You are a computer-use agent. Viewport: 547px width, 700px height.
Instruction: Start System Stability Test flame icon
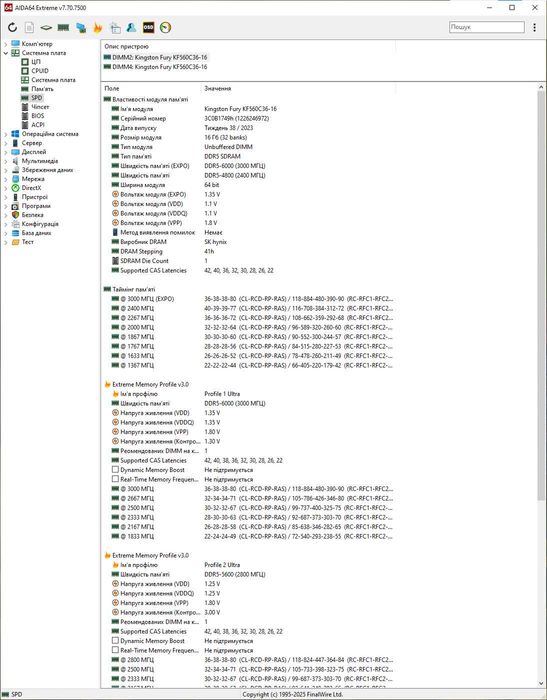[x=98, y=28]
